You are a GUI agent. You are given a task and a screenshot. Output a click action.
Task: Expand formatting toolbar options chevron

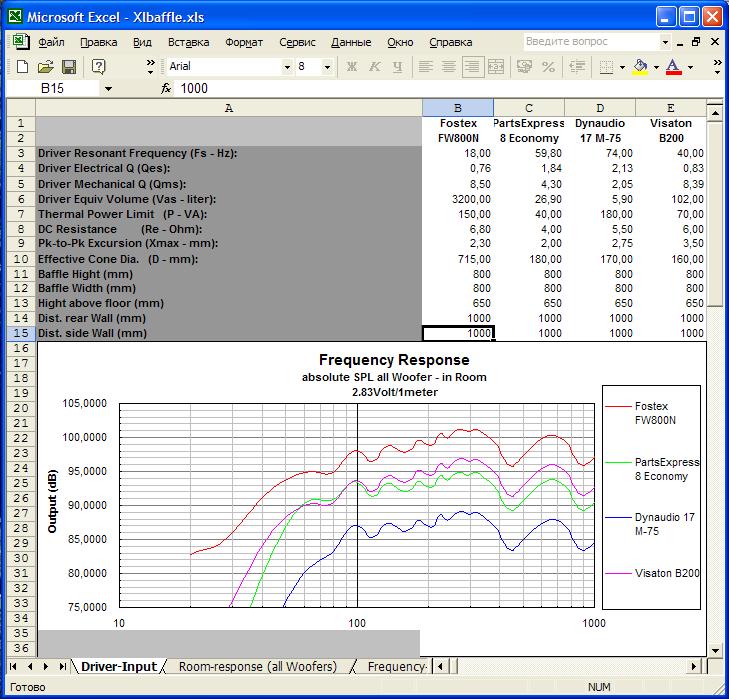[x=717, y=67]
